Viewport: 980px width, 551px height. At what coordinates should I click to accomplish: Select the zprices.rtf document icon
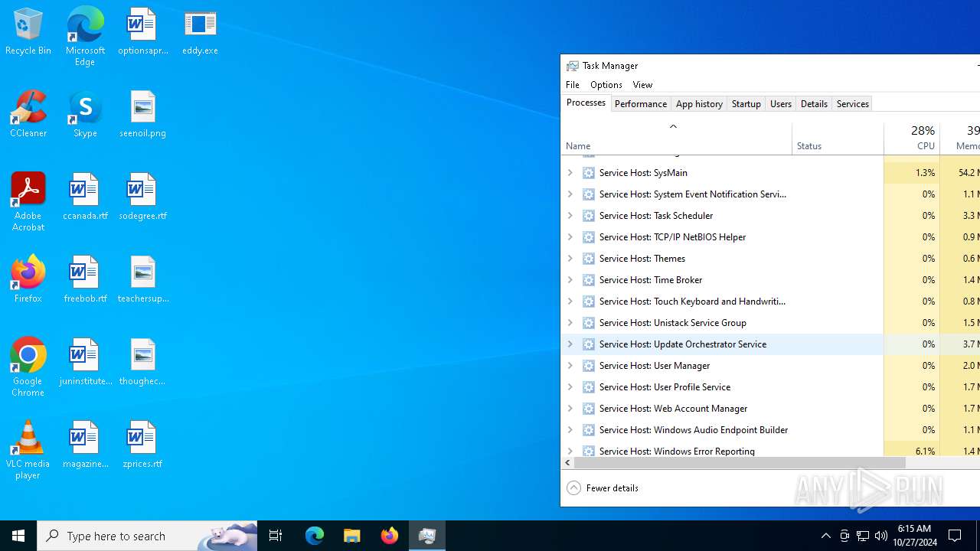(142, 445)
